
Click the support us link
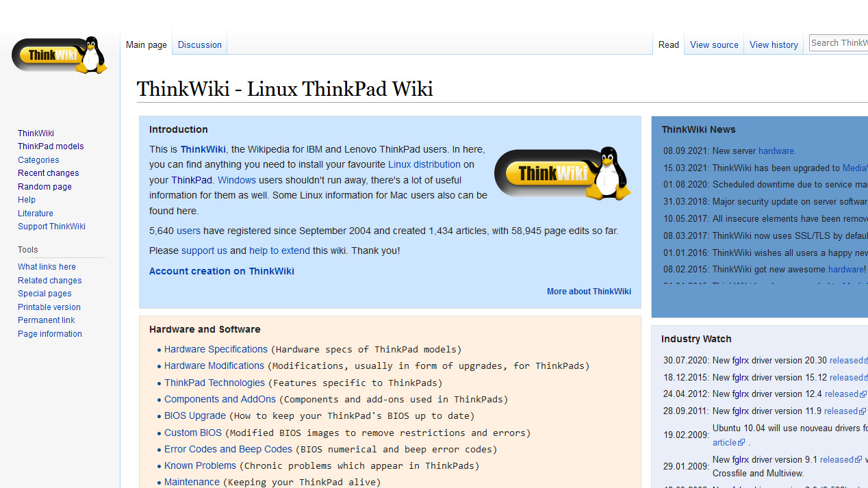coord(204,251)
